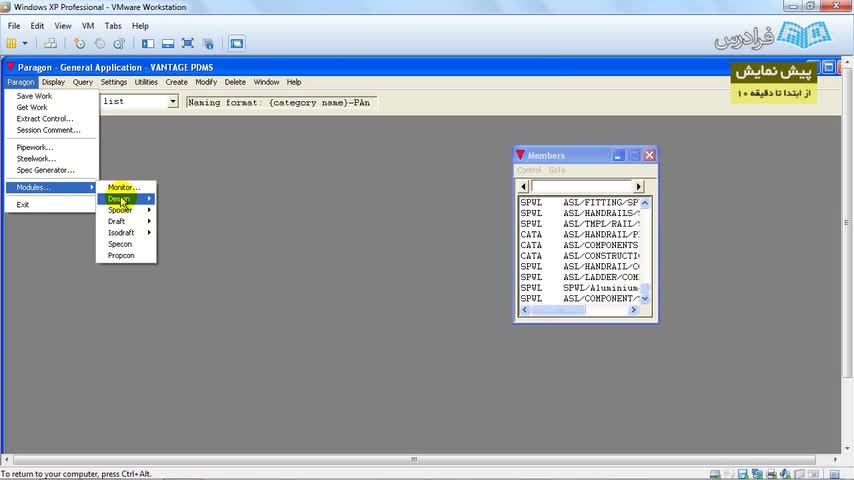Open the VM menu
This screenshot has width=854, height=480.
(88, 26)
